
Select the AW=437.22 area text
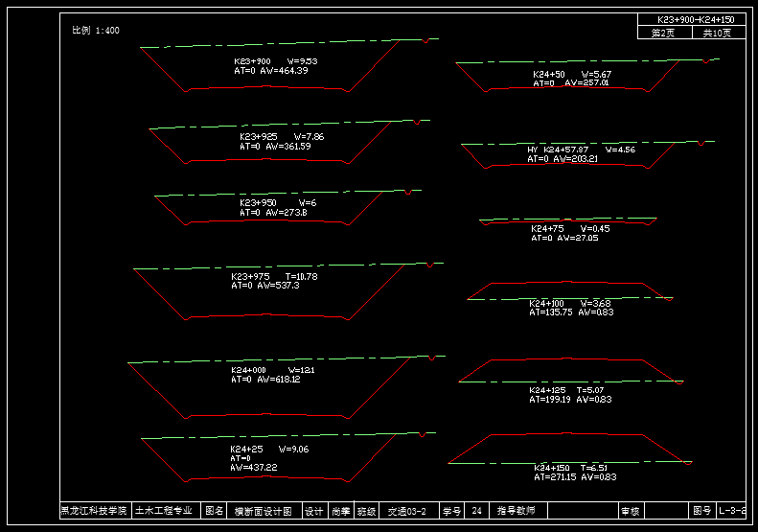pyautogui.click(x=254, y=468)
